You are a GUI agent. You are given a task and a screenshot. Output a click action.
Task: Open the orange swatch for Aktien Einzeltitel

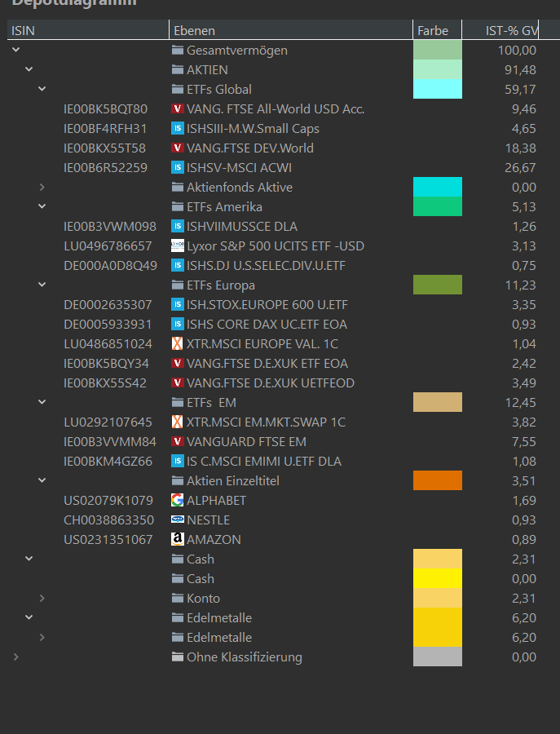[438, 480]
